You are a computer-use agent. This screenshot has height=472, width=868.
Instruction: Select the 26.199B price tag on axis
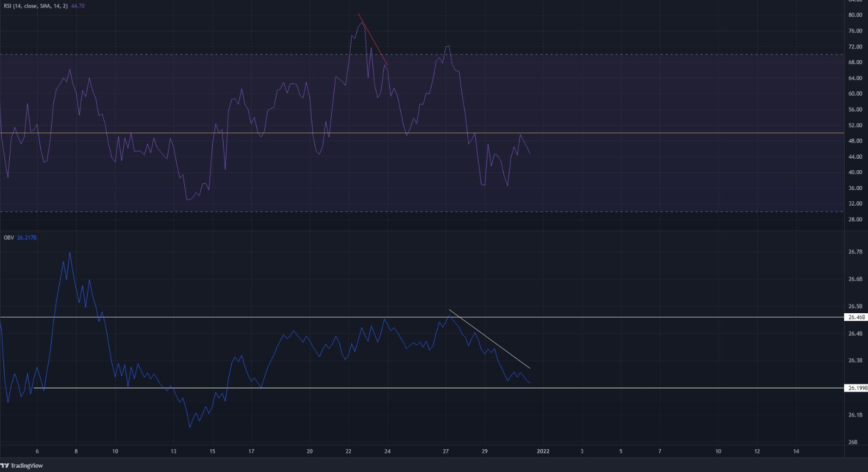click(x=855, y=388)
